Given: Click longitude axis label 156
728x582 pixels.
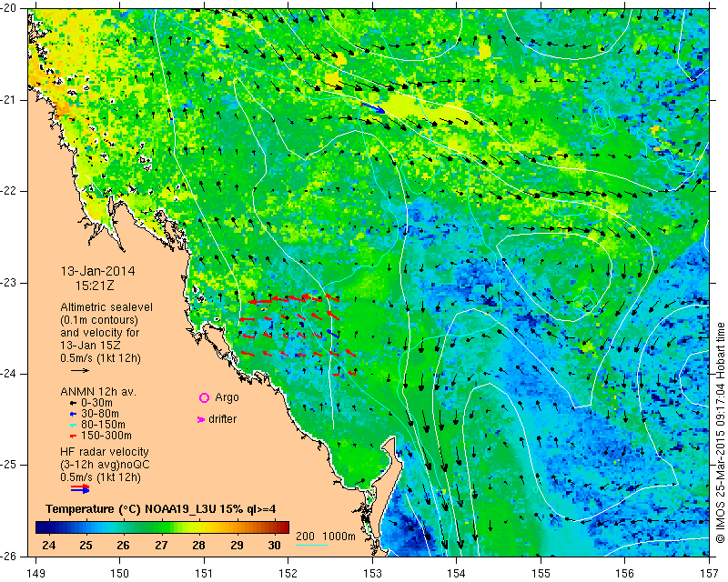Looking at the screenshot, I should pos(625,574).
